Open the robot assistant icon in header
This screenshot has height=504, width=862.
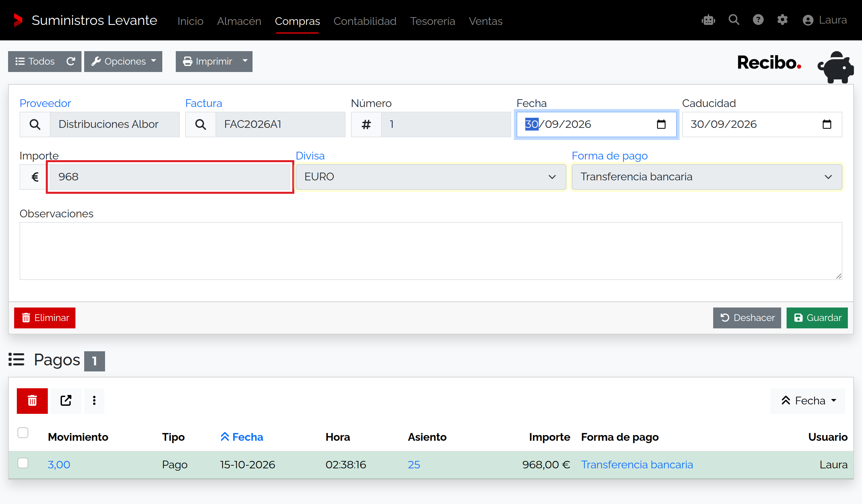click(x=708, y=20)
